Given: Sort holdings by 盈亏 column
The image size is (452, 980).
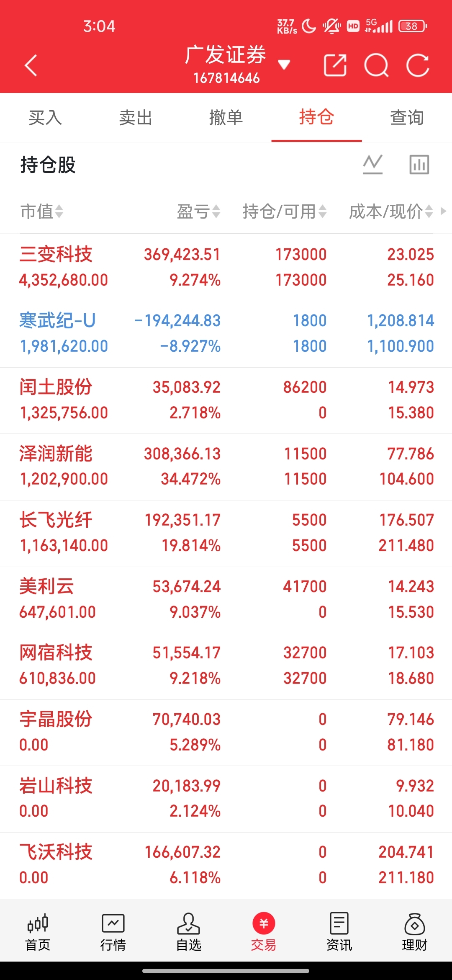Looking at the screenshot, I should (x=198, y=211).
